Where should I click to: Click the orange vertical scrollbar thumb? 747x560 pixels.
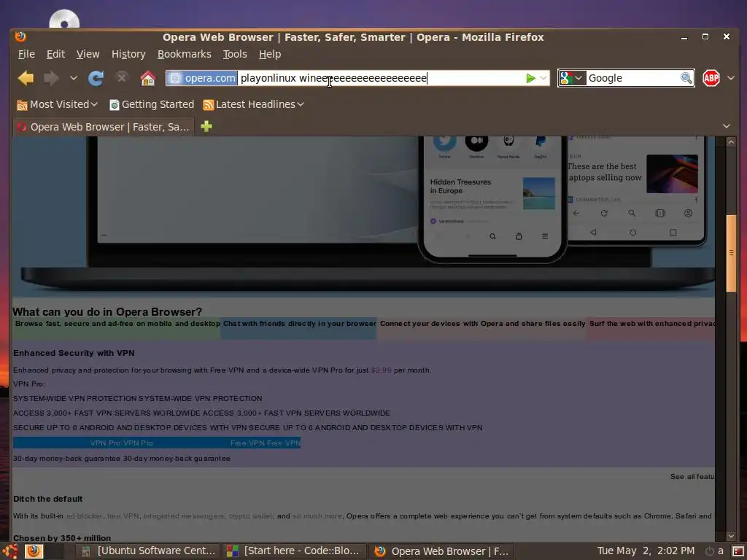coord(731,253)
